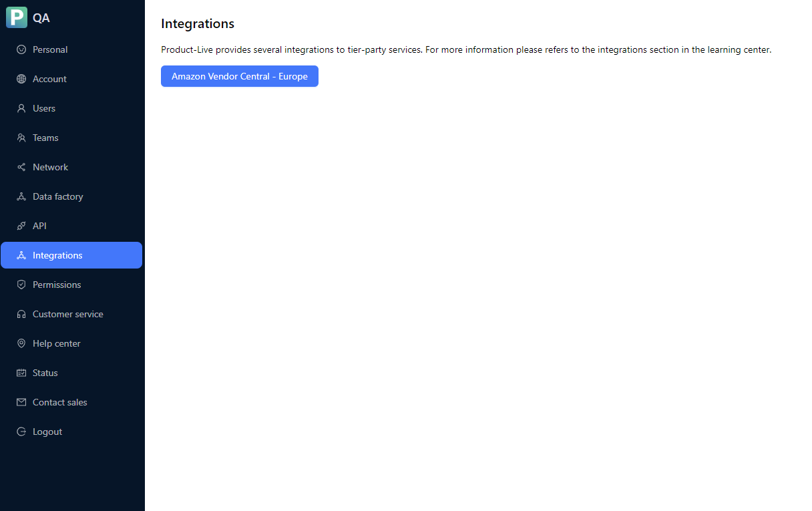
Task: Click the Product-Live logo
Action: (x=16, y=17)
